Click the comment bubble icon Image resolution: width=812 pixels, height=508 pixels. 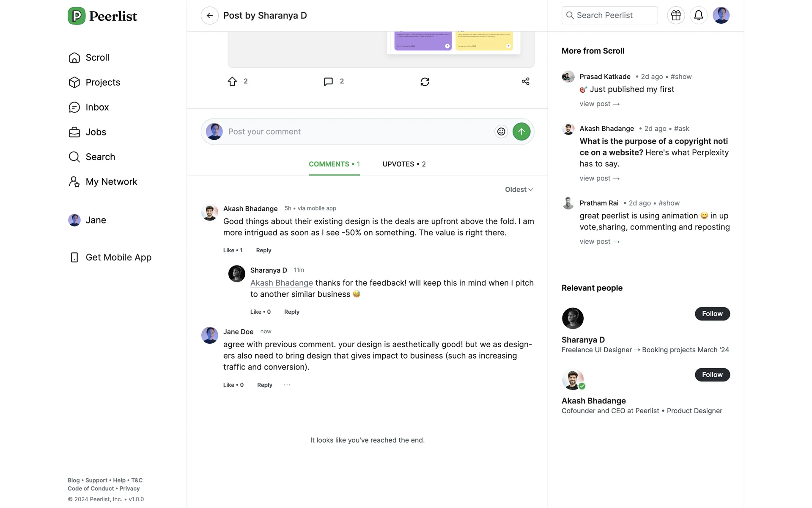tap(328, 81)
